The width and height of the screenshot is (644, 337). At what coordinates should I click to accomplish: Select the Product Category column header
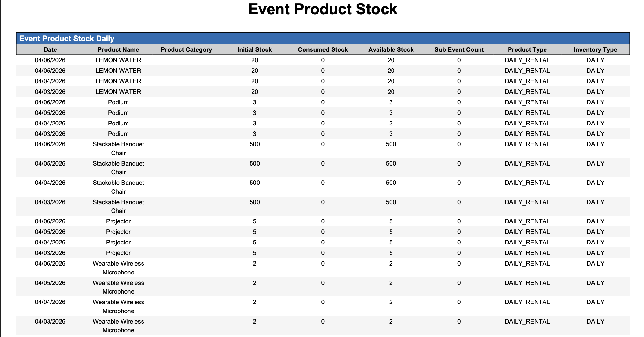[186, 49]
